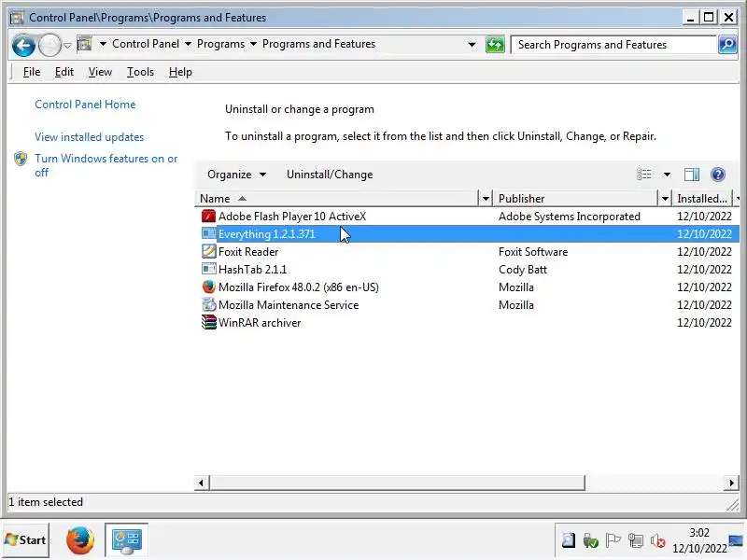Open the View menu
The width and height of the screenshot is (747, 560).
click(x=100, y=72)
